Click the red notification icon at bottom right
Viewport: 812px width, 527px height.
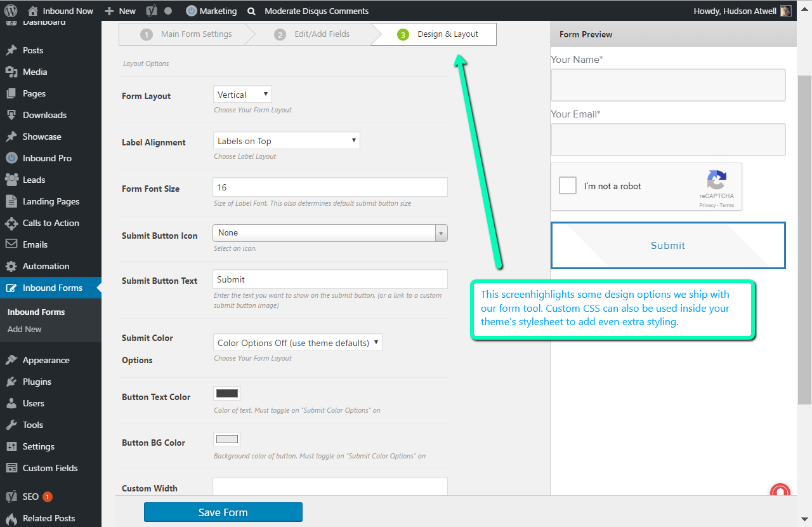pos(780,491)
